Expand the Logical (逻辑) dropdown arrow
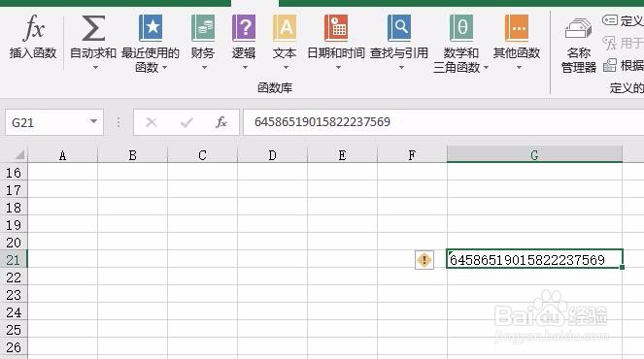Viewport: 644px width, 359px height. (245, 68)
